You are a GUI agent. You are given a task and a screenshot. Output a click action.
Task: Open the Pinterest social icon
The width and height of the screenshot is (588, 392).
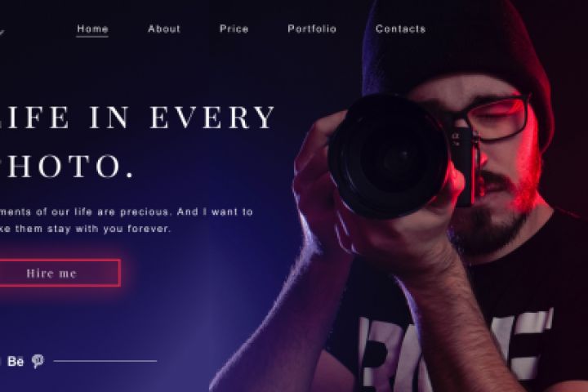pos(38,361)
